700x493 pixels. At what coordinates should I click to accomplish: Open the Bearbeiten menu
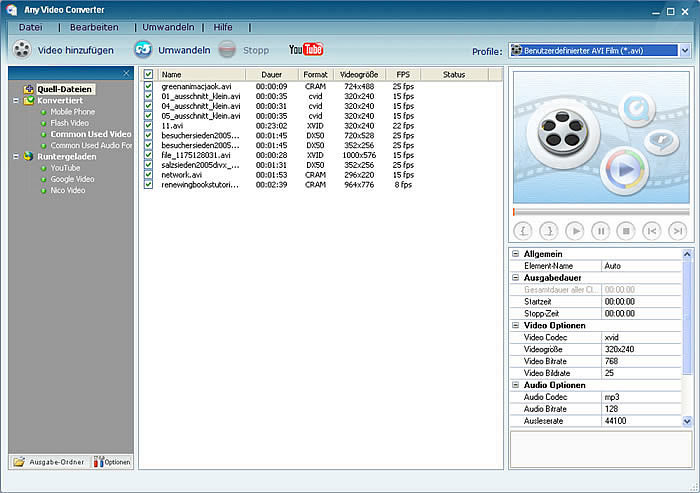(94, 27)
